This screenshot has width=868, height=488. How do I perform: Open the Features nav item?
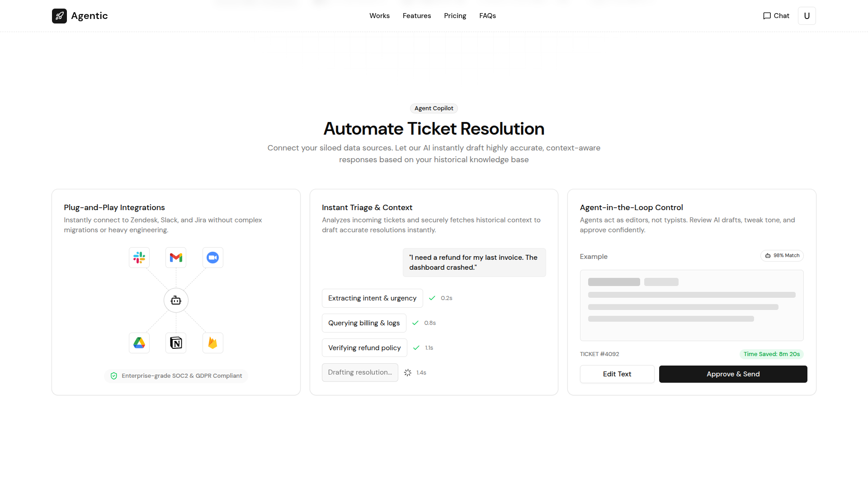[x=417, y=16]
